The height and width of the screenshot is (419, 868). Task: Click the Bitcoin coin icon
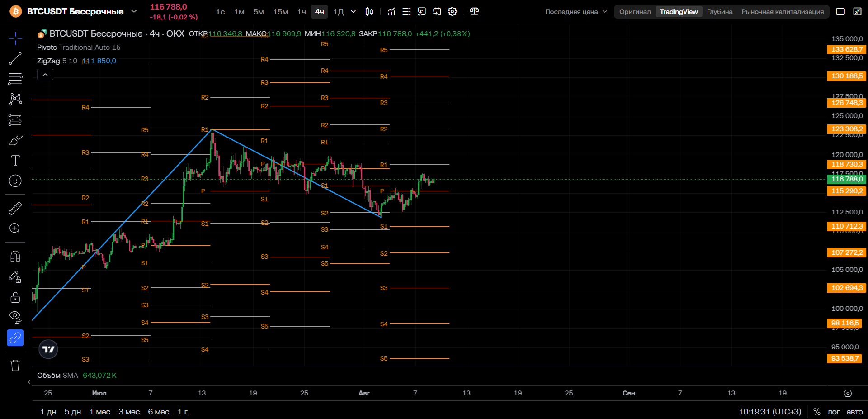tap(16, 11)
